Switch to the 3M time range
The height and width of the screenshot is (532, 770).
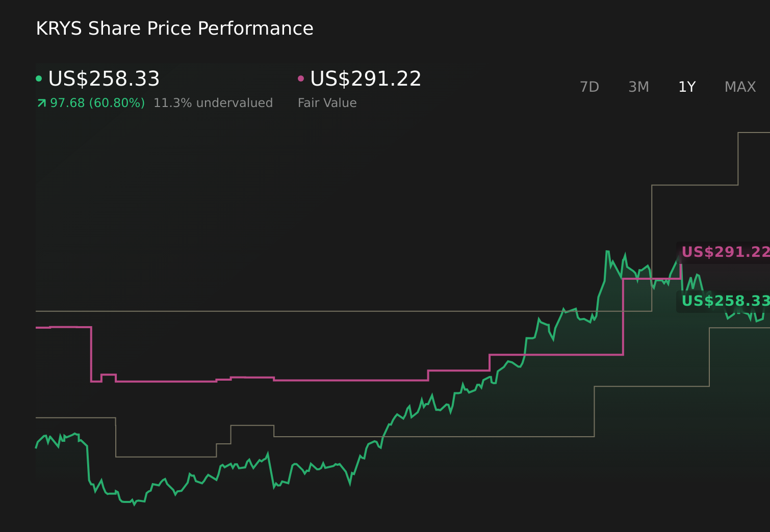point(638,87)
